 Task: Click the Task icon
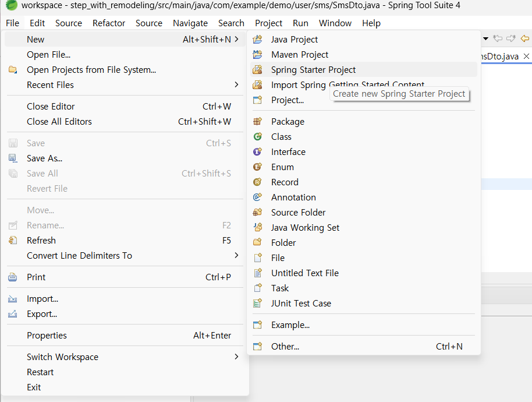pyautogui.click(x=257, y=288)
